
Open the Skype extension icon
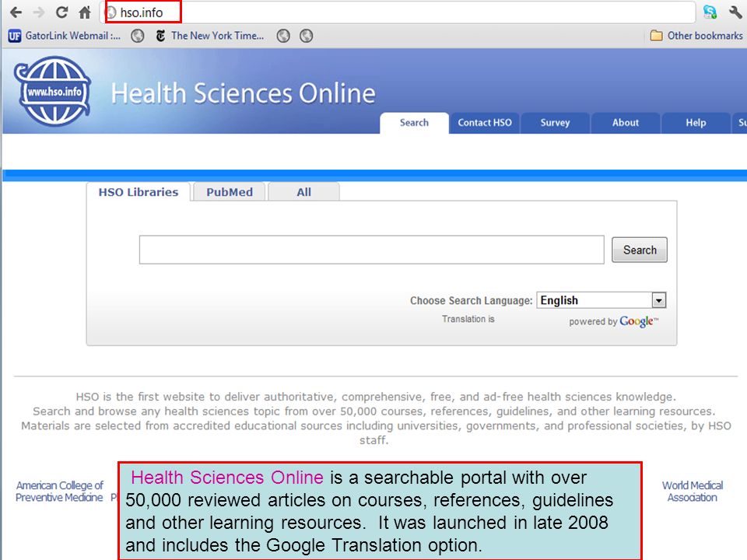710,12
